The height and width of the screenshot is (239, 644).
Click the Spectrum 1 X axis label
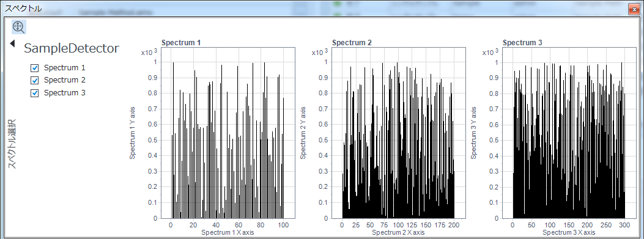228,233
